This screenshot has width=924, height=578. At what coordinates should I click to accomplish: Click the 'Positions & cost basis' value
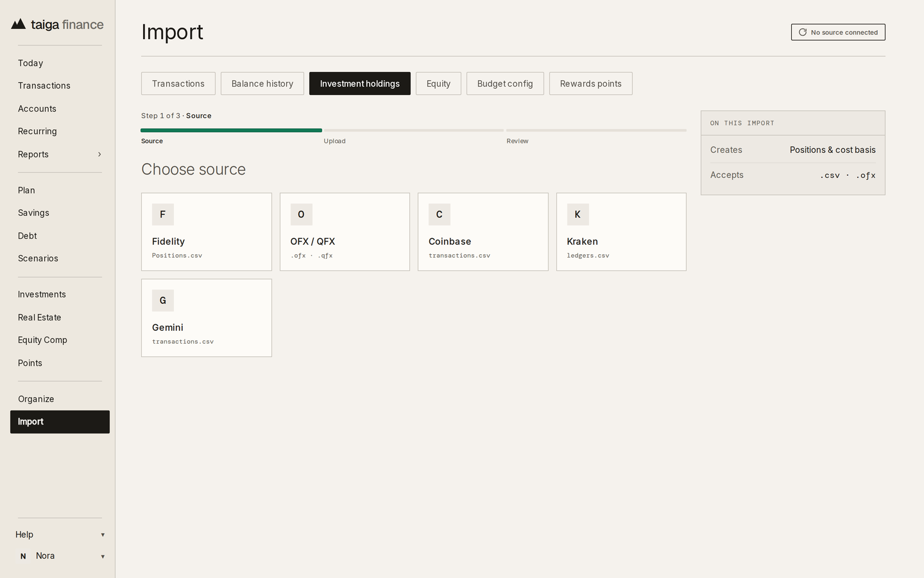(832, 150)
